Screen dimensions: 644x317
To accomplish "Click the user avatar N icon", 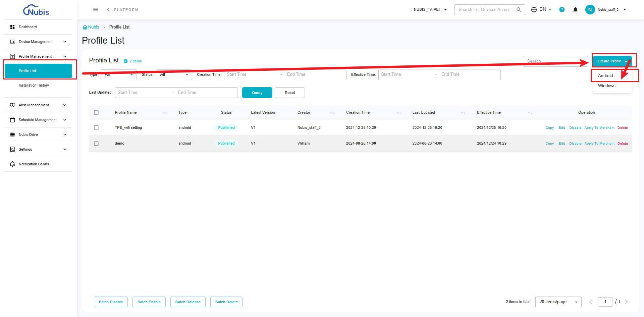I will (x=590, y=10).
